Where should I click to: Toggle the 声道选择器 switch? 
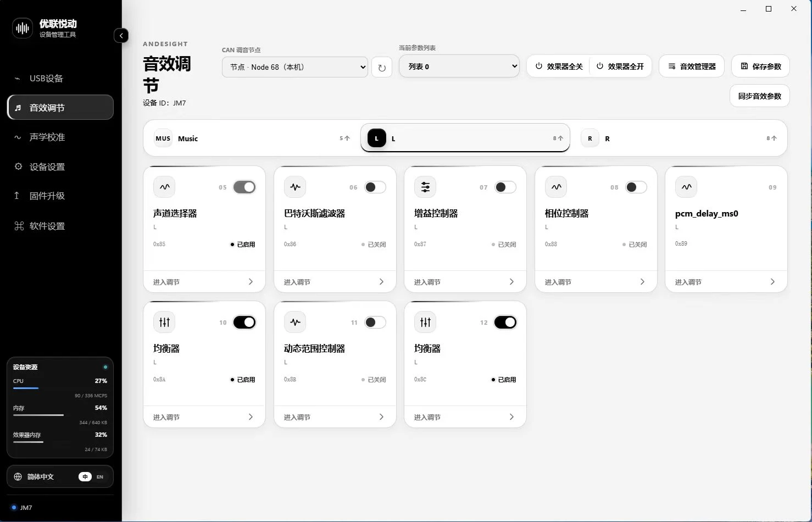[244, 187]
